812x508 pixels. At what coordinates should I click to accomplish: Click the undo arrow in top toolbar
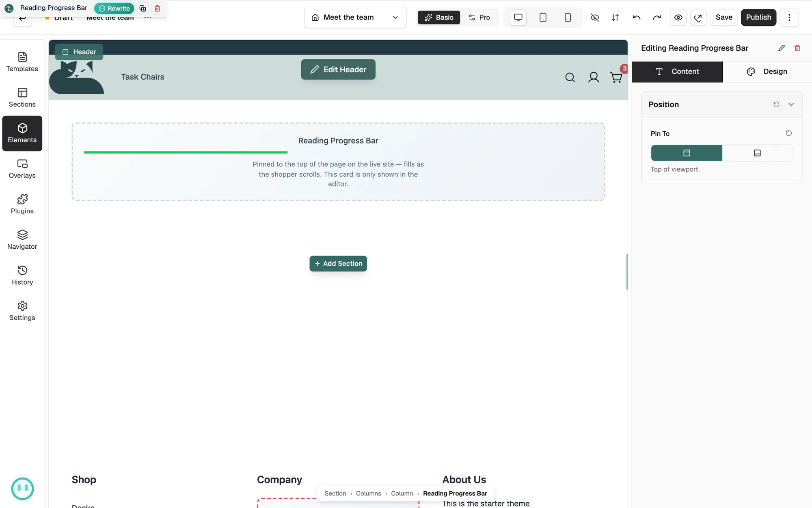(636, 17)
